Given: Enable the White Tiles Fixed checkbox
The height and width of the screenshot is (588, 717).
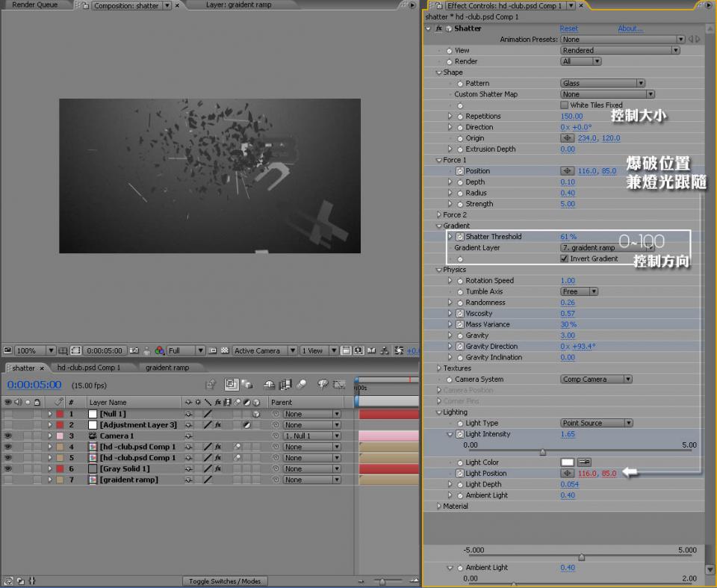Looking at the screenshot, I should click(565, 105).
